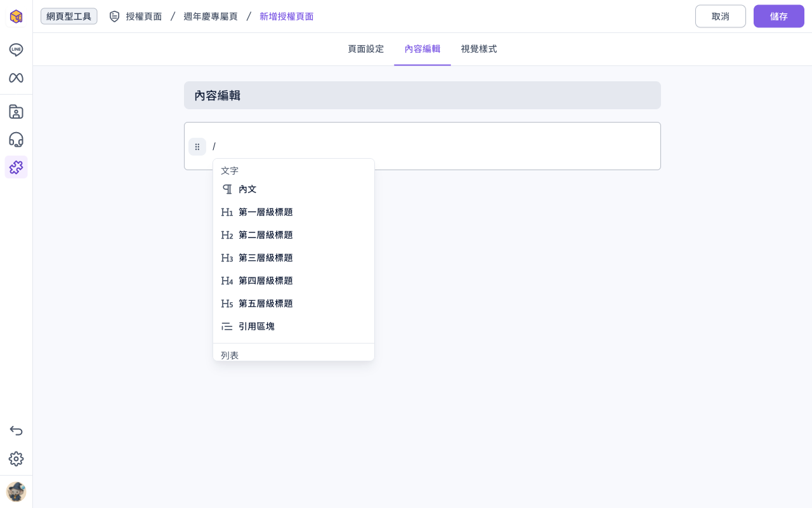Open the settings gear icon
This screenshot has height=508, width=812.
pos(16,458)
